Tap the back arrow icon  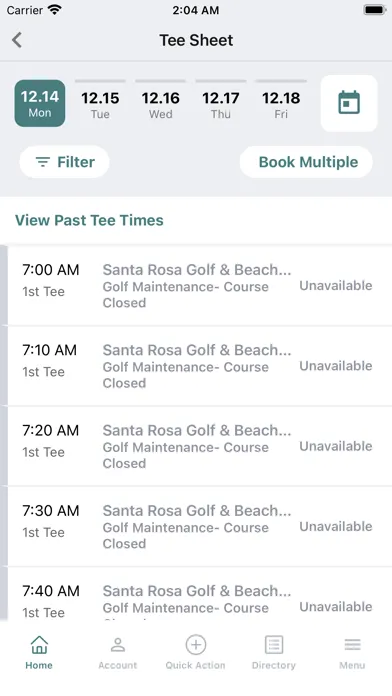pyautogui.click(x=17, y=40)
